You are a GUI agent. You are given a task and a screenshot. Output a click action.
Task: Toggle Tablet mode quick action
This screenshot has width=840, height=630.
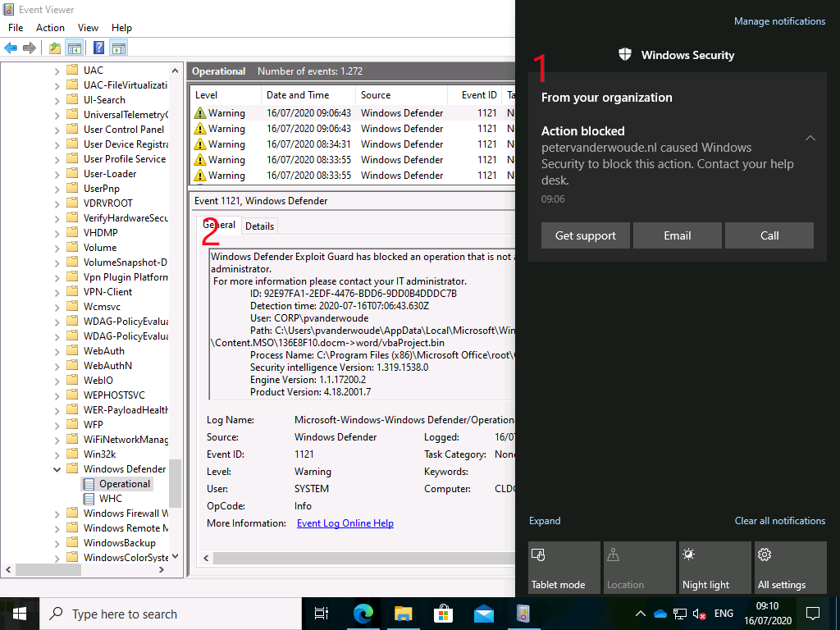coord(565,568)
